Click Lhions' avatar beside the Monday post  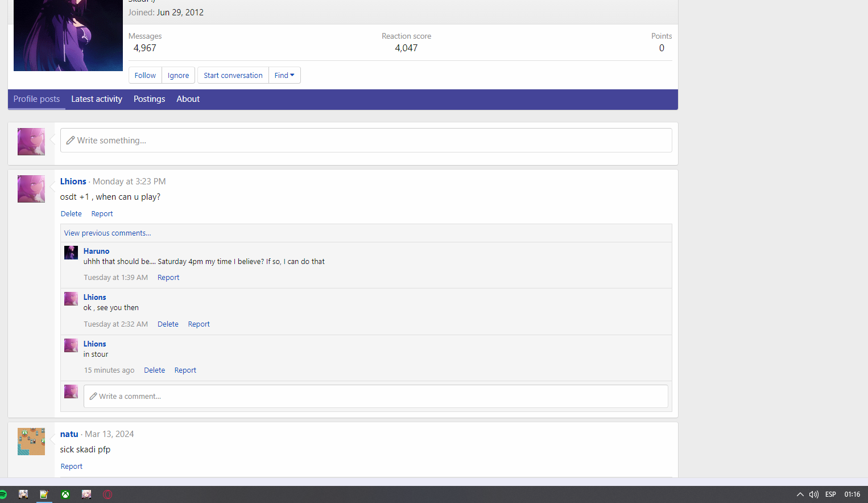[x=31, y=189]
